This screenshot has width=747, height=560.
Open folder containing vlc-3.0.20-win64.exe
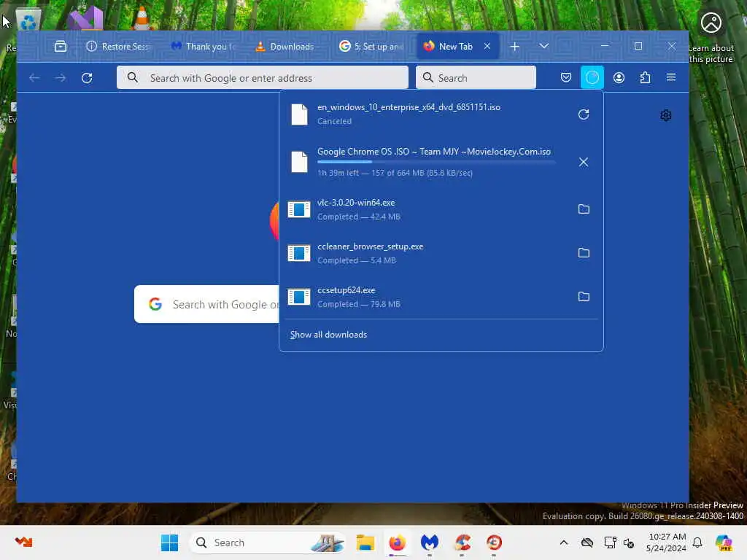coord(583,209)
